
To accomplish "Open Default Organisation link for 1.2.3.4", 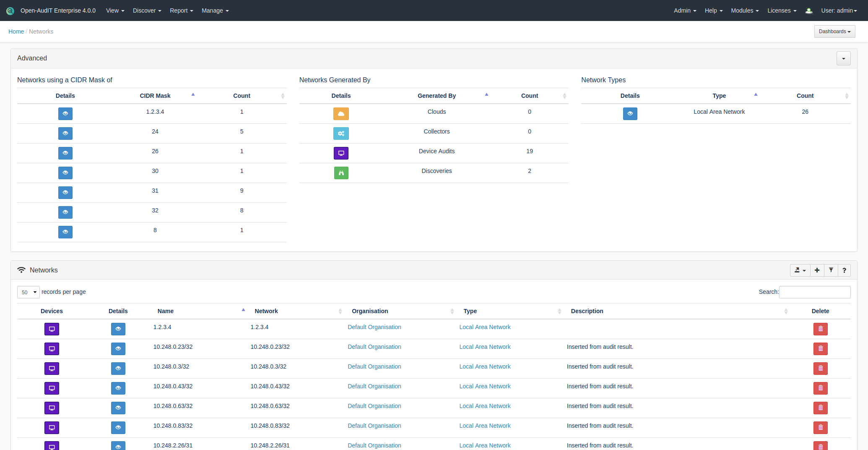I will point(374,327).
